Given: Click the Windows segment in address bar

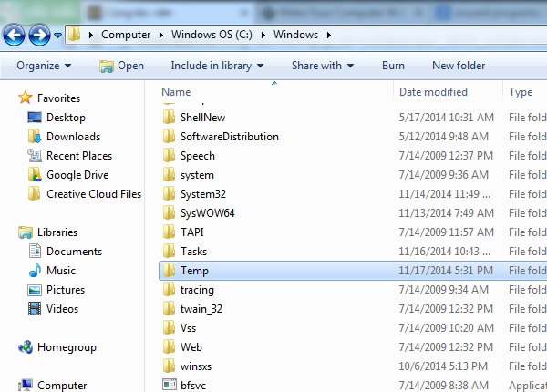Looking at the screenshot, I should (x=296, y=35).
